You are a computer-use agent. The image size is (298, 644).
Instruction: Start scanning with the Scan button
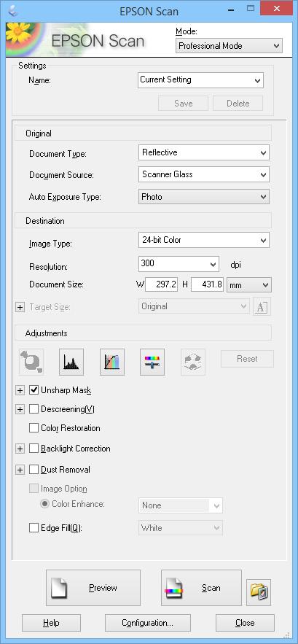(x=201, y=588)
